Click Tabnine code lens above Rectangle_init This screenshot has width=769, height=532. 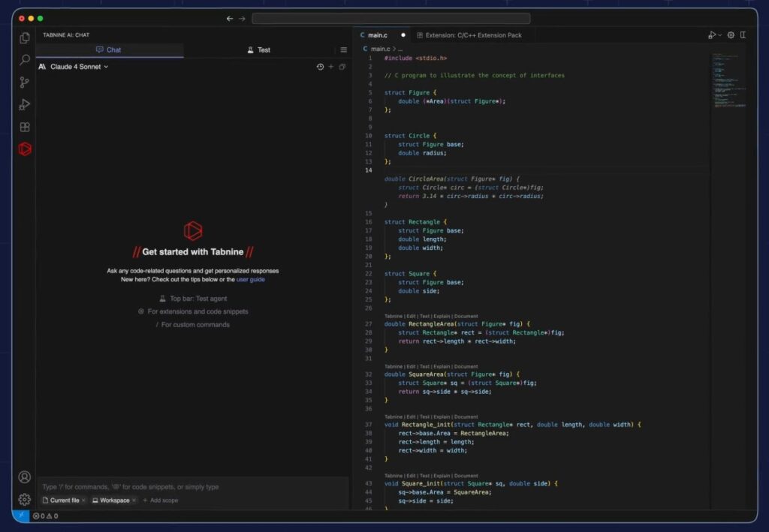[x=394, y=417]
